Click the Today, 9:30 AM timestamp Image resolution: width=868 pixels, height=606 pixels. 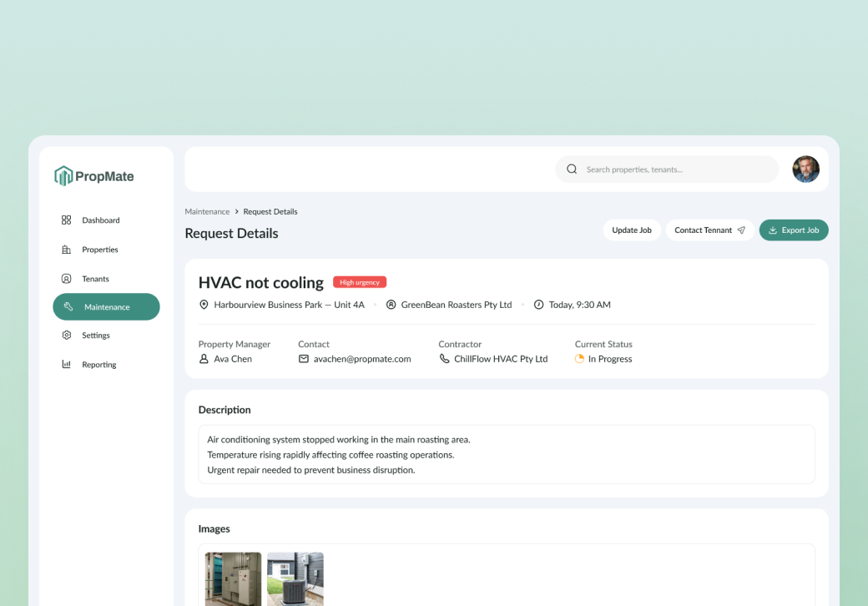tap(579, 305)
